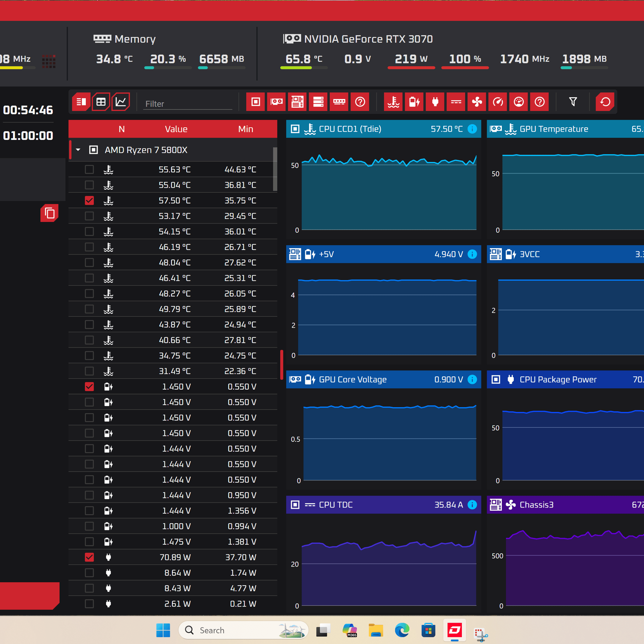Uncheck the 70.89 W sensor row checkbox

tap(89, 557)
